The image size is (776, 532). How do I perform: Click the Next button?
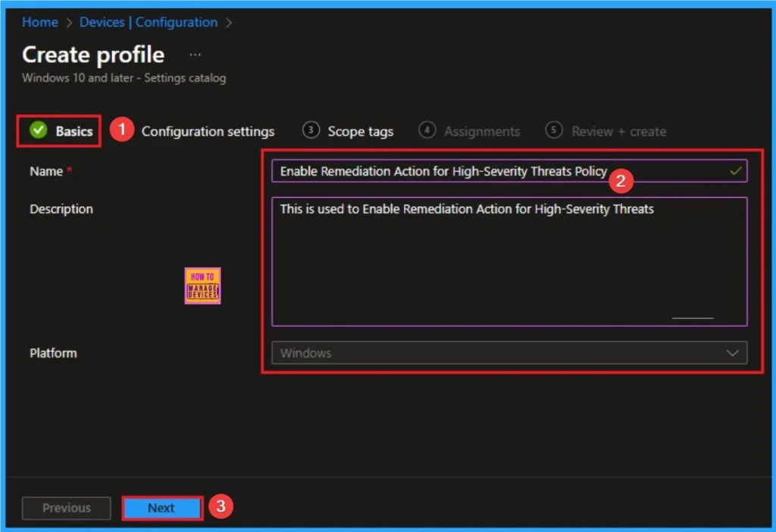[x=161, y=508]
